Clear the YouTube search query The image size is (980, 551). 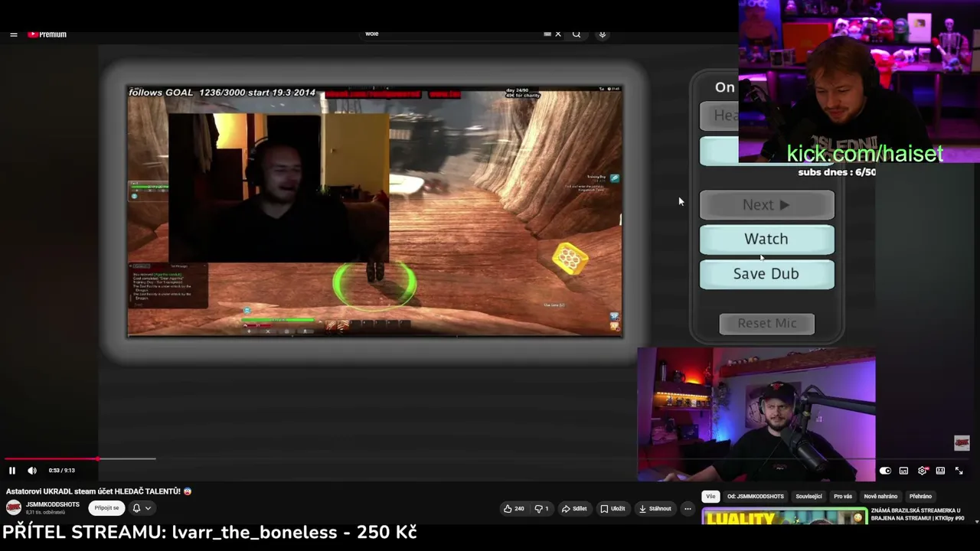click(558, 34)
